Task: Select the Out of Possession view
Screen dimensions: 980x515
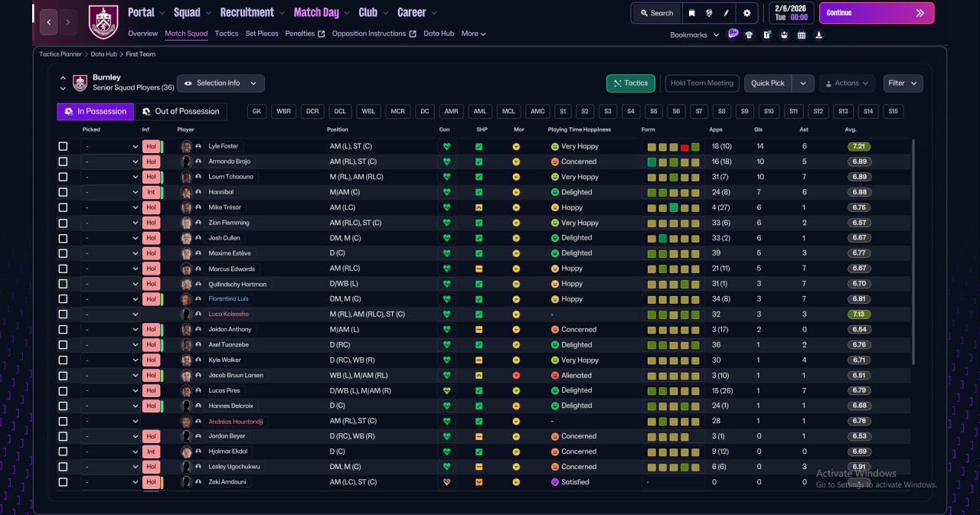Action: click(x=181, y=112)
